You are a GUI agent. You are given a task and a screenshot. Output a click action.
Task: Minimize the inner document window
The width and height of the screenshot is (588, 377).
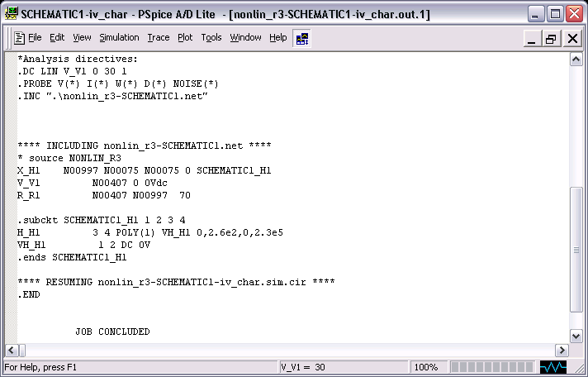tap(532, 38)
